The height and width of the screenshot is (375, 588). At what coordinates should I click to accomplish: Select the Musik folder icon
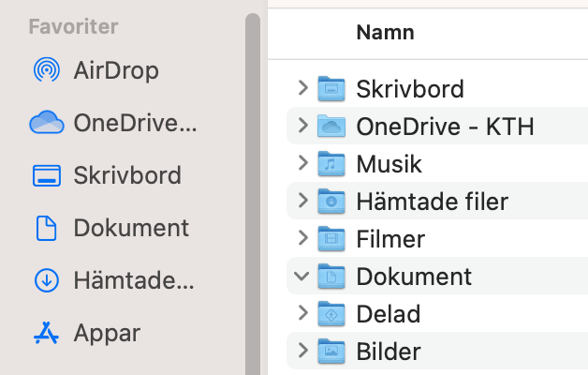click(331, 164)
